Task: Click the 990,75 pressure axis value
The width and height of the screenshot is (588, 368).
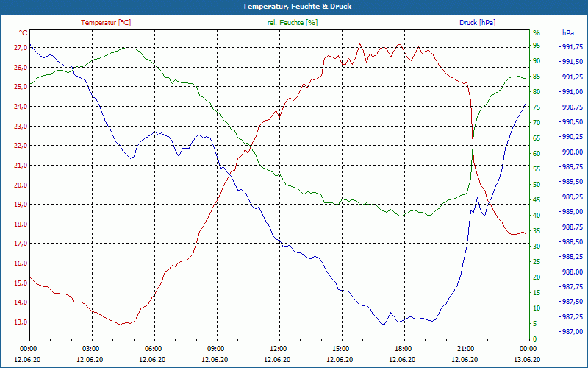Action: click(573, 107)
